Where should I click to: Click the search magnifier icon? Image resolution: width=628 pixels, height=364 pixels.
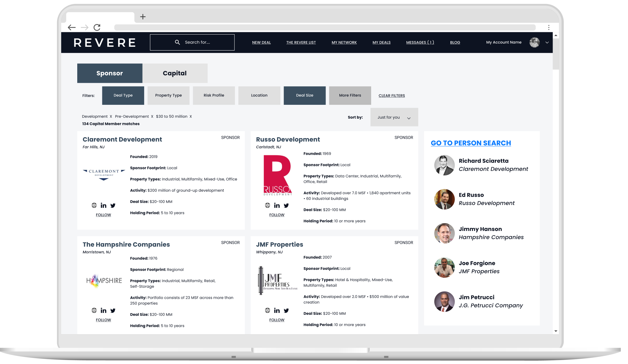point(177,42)
